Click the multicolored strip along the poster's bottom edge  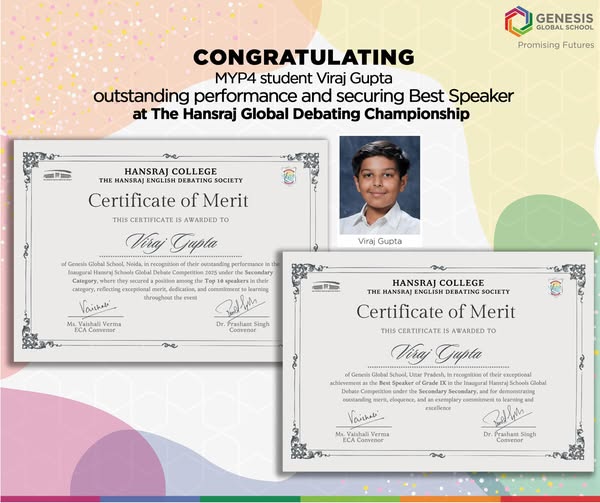tap(300, 498)
